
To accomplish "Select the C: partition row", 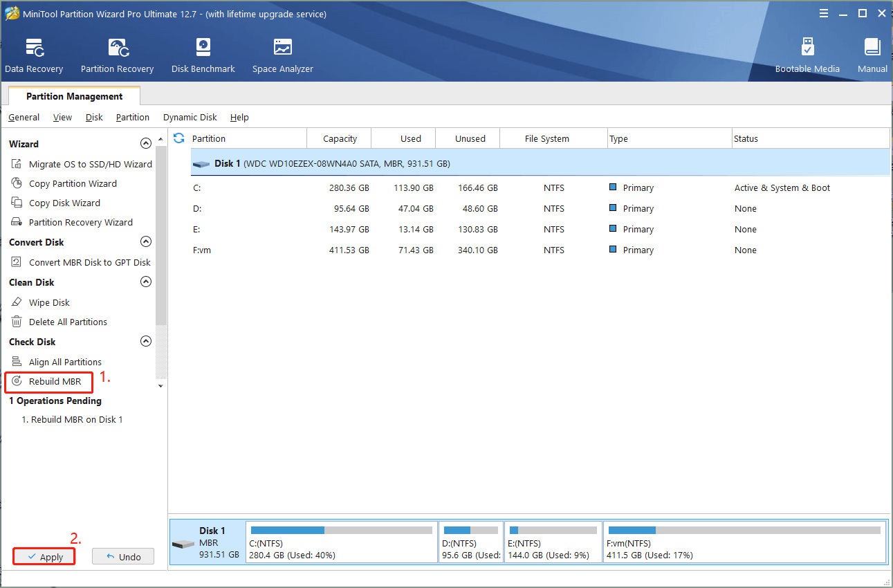I will [x=540, y=187].
